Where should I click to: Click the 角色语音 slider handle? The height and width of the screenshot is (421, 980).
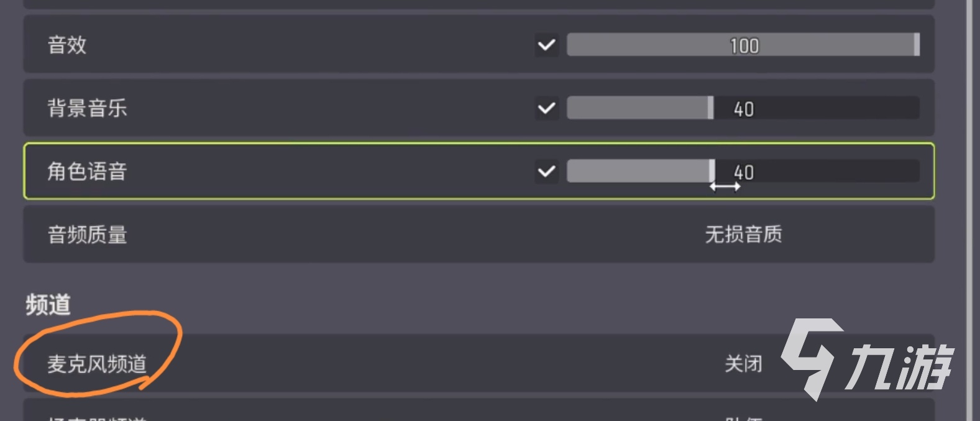pos(712,171)
